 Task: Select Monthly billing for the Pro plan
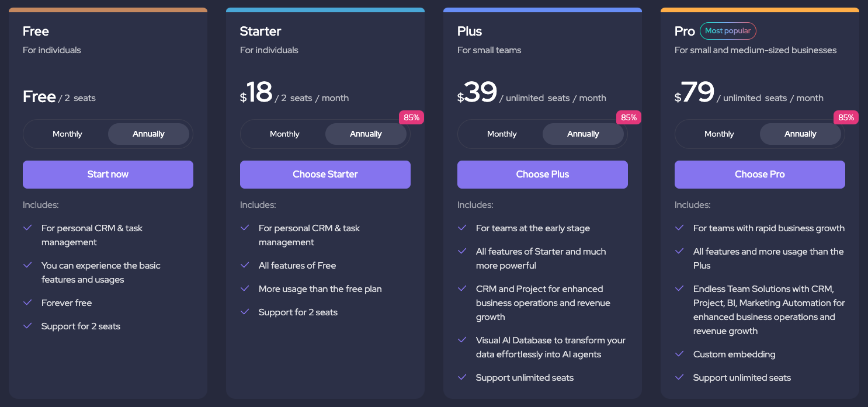pos(719,134)
